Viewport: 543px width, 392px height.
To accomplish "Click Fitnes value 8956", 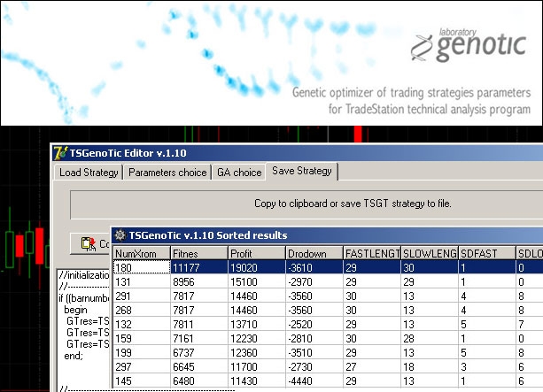I will (x=185, y=282).
